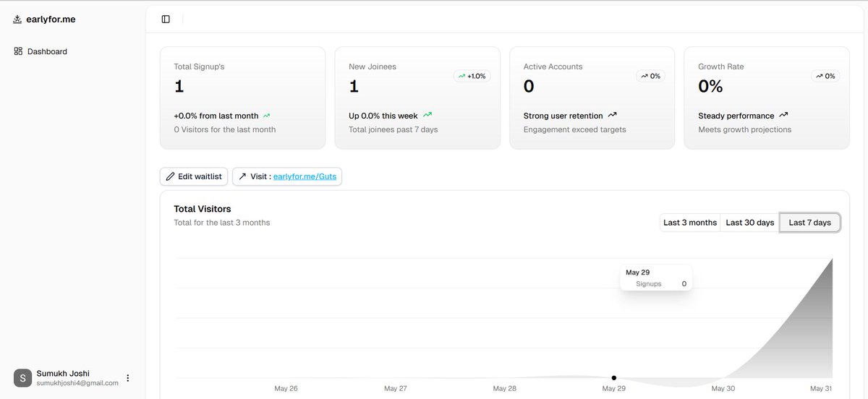868x399 pixels.
Task: Click the 0% badge on Active Accounts
Action: 651,76
